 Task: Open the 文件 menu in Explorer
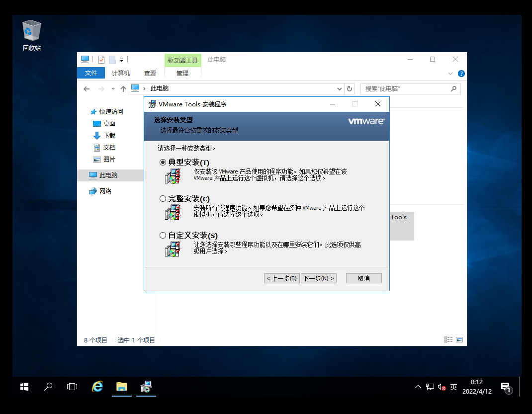click(x=91, y=73)
